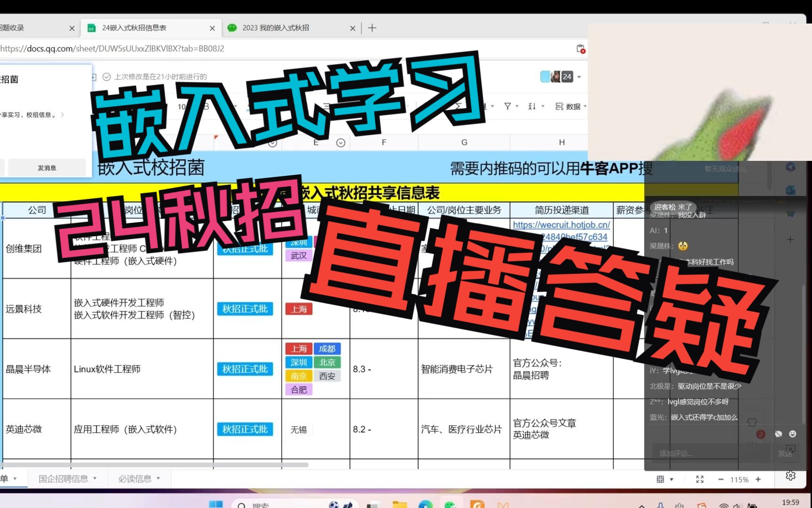Click the 无锡 city tag
Viewport: 812px width, 508px height.
pos(299,429)
